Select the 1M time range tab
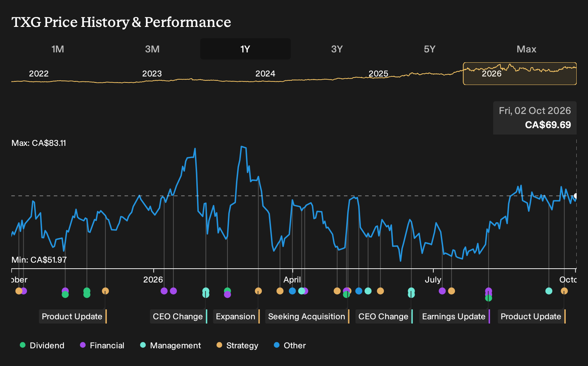Viewport: 588px width, 366px height. (58, 49)
